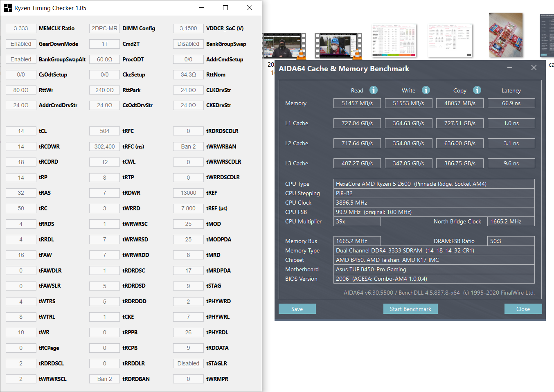Click Memory Write result 51553 MB/s
The width and height of the screenshot is (554, 392).
[x=408, y=103]
